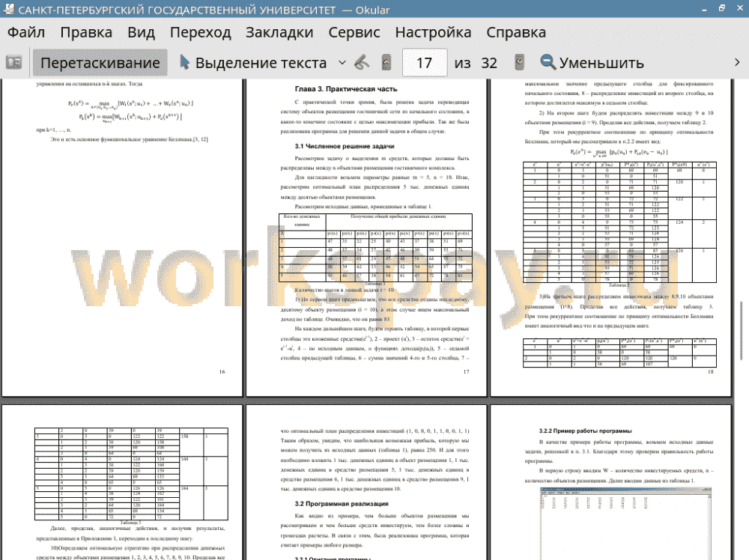Viewport: 749px width, 560px height.
Task: Open the Справка menu
Action: pos(516,32)
